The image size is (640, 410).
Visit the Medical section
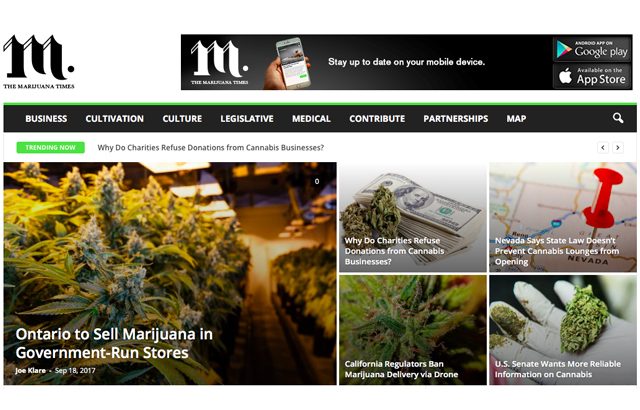click(x=311, y=119)
